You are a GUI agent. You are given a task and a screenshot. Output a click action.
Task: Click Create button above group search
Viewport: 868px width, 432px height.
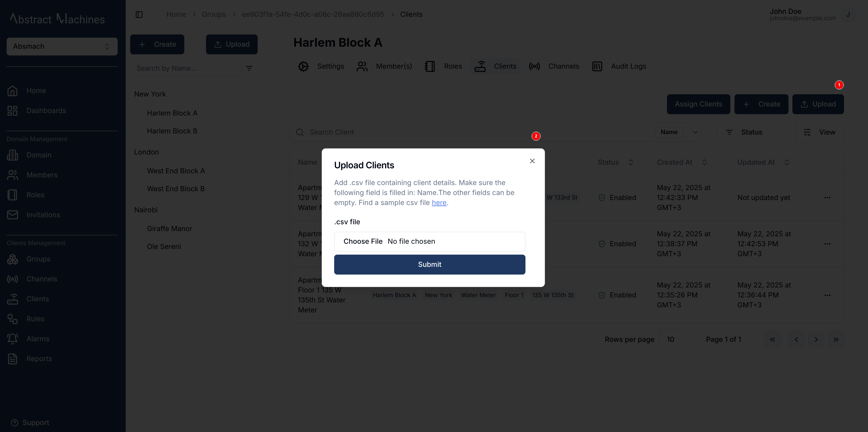tap(157, 45)
